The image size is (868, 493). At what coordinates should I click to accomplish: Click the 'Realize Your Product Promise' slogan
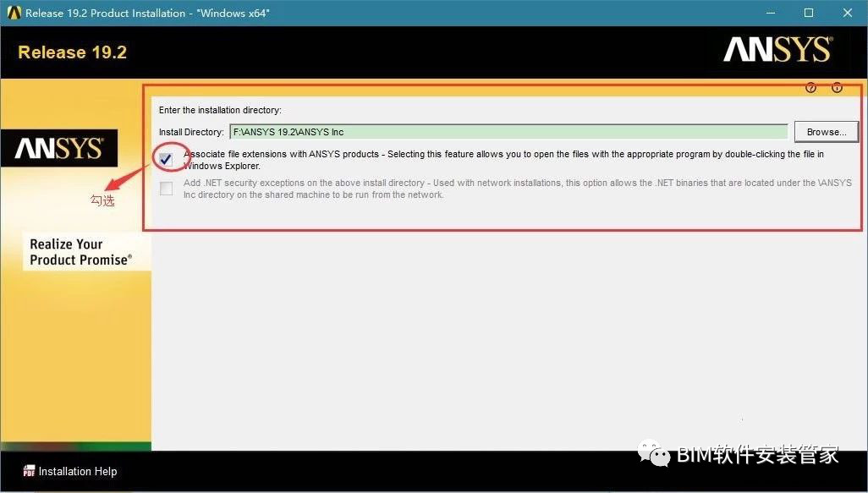(x=81, y=252)
